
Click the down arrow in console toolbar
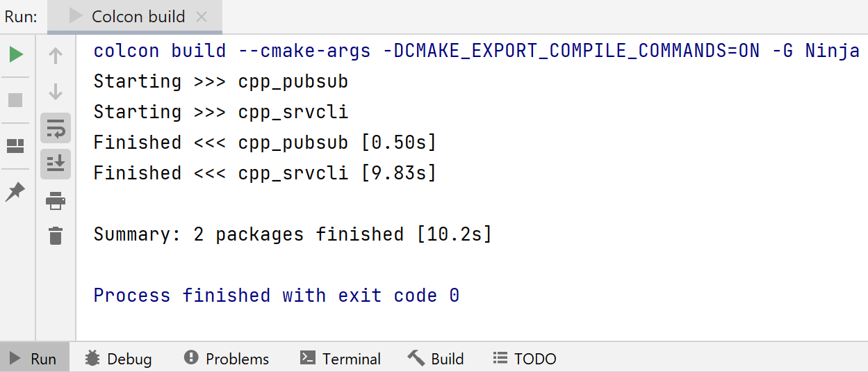coord(56,92)
